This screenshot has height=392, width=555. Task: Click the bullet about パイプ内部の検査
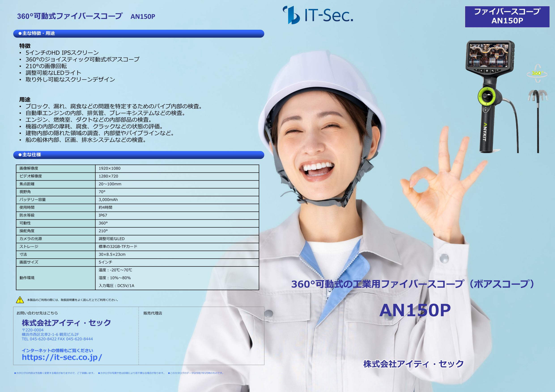(114, 106)
